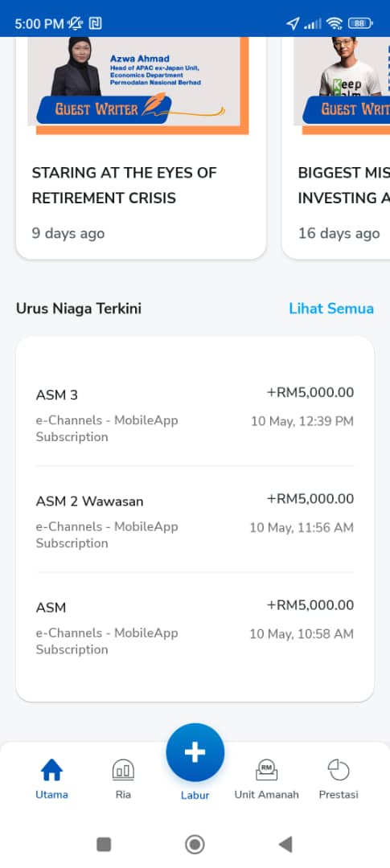Image resolution: width=390 pixels, height=868 pixels.
Task: Tap the Utama home icon
Action: click(51, 769)
